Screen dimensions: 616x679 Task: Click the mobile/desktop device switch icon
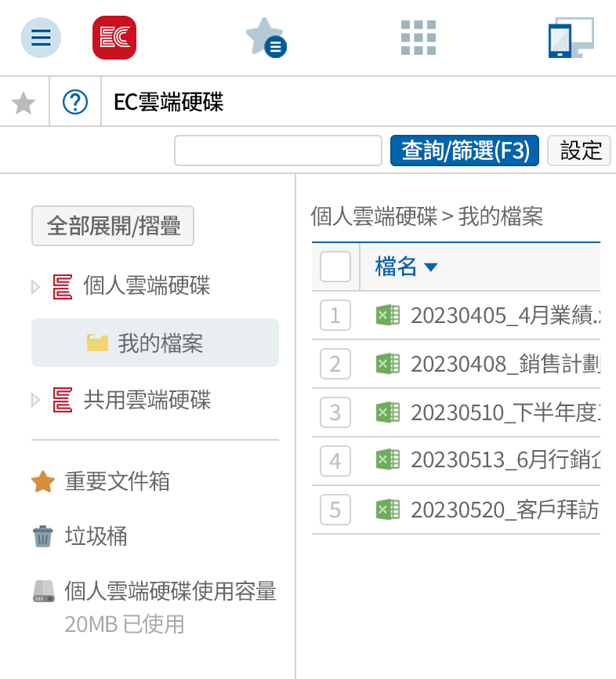tap(571, 38)
